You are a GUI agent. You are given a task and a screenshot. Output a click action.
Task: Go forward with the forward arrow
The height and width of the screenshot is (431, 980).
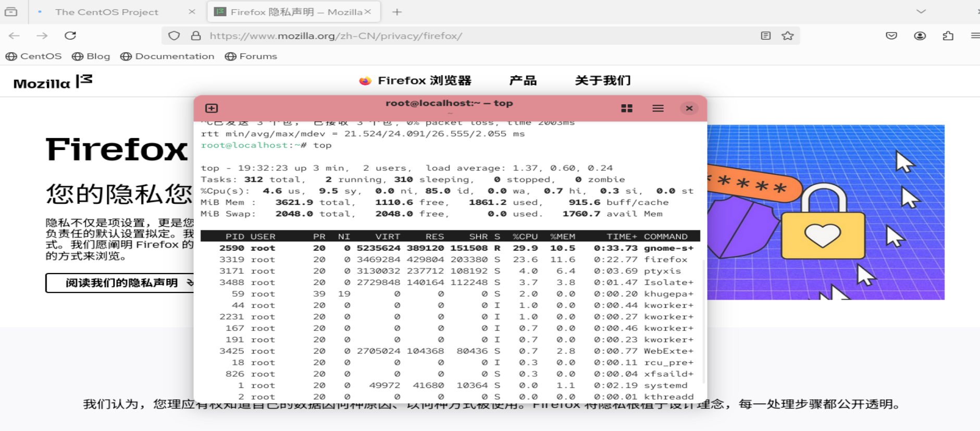point(42,35)
